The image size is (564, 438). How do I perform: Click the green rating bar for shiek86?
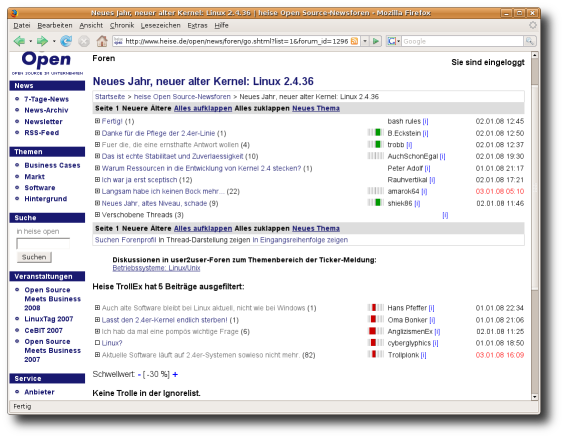376,203
